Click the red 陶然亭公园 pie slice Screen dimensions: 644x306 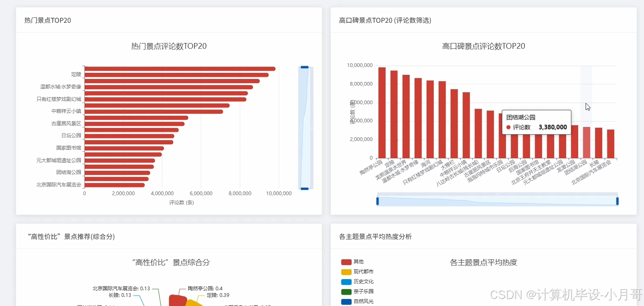click(177, 301)
